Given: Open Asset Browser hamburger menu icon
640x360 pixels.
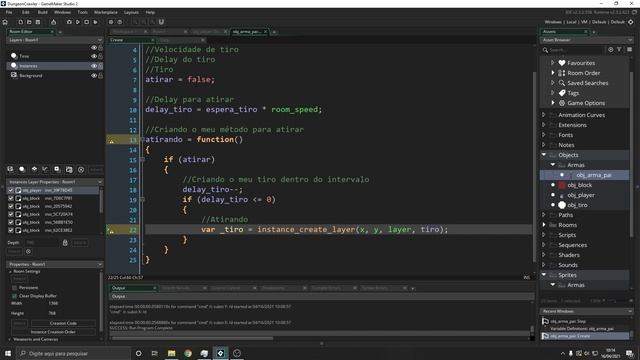Looking at the screenshot, I should coord(629,50).
